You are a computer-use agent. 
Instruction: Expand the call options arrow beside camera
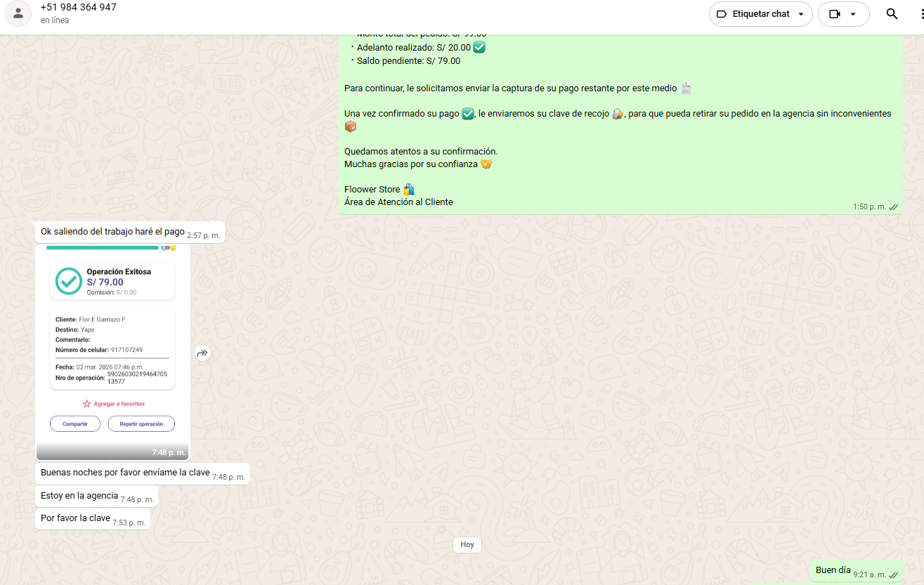coord(853,14)
